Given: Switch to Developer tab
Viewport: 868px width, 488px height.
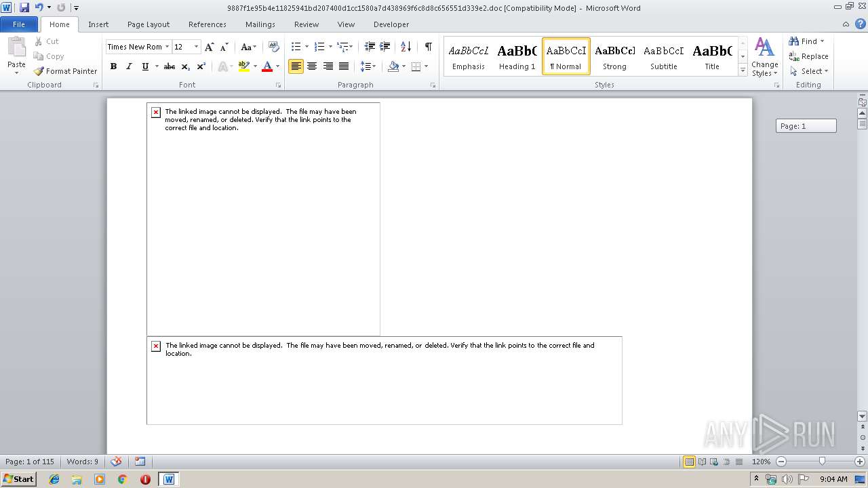Looking at the screenshot, I should pyautogui.click(x=391, y=24).
